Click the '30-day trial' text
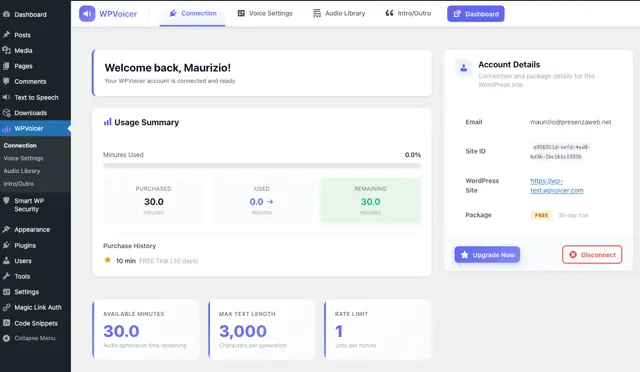The width and height of the screenshot is (640, 372). (x=573, y=215)
